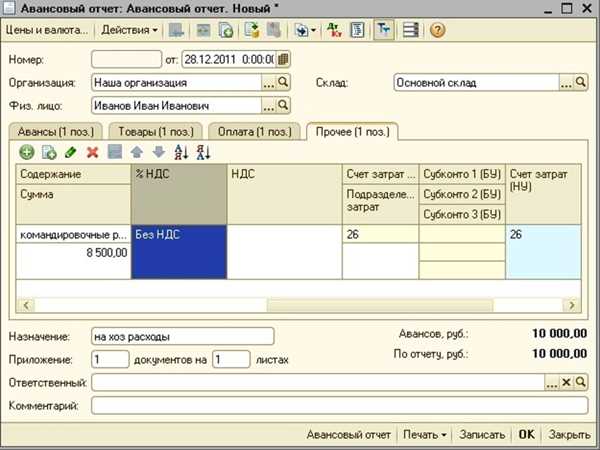Show ДтКт posting results icon

(x=334, y=30)
